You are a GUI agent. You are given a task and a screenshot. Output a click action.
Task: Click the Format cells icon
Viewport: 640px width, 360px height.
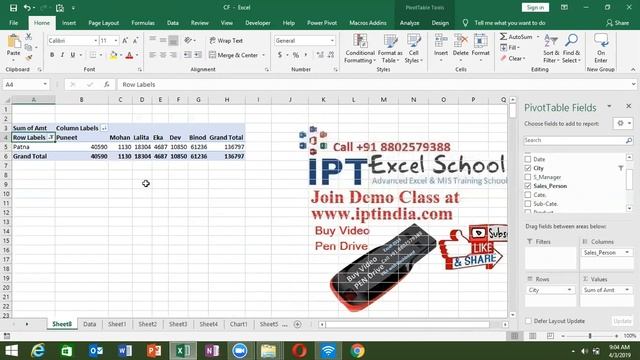pyautogui.click(x=480, y=42)
